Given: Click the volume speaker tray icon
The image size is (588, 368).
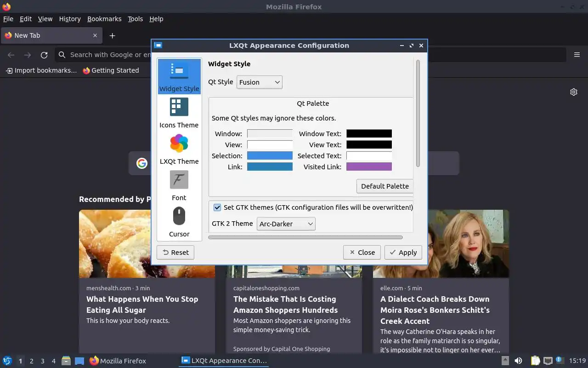Looking at the screenshot, I should (x=518, y=361).
